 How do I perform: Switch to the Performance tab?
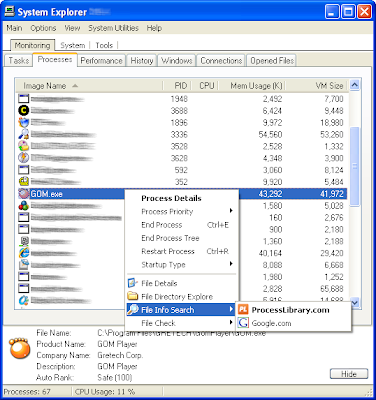(101, 60)
